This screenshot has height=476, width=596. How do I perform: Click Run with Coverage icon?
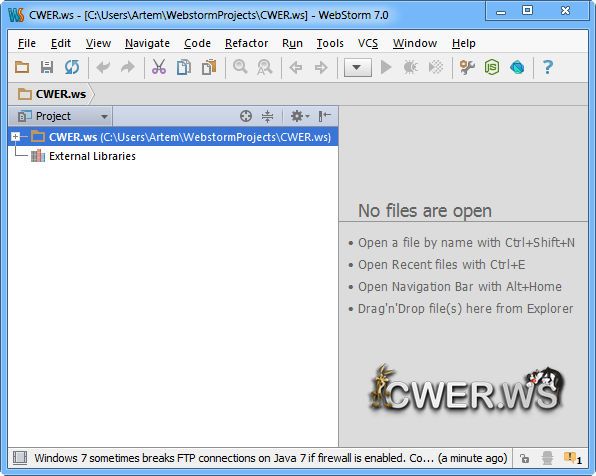pos(436,68)
